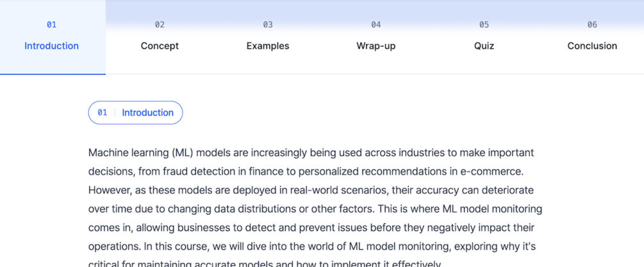Click step number 05 above Quiz
The height and width of the screenshot is (267, 644).
(484, 24)
